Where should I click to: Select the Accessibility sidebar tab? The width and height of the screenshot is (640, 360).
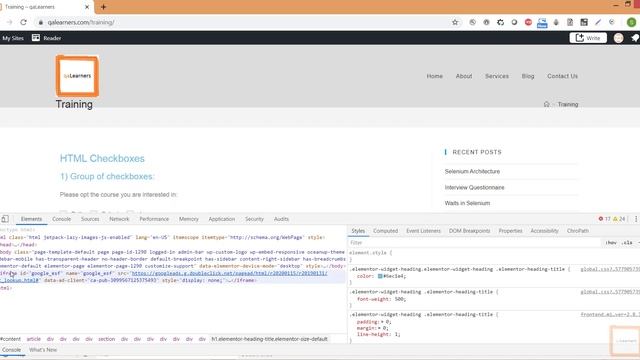coord(544,231)
